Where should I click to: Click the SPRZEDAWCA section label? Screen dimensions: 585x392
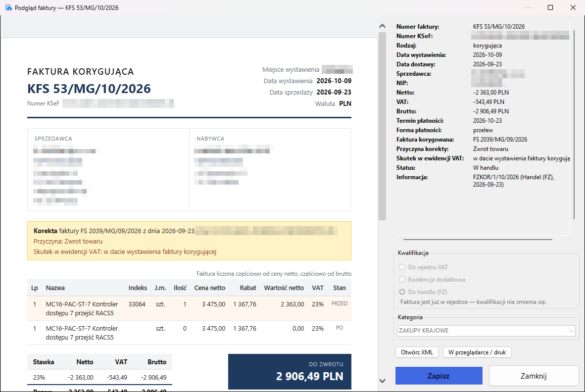pos(53,139)
